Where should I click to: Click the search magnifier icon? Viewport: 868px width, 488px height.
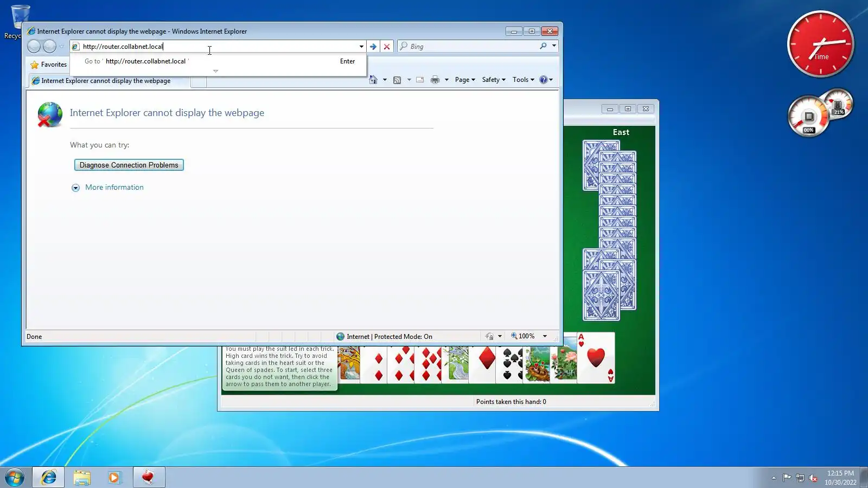click(x=543, y=46)
